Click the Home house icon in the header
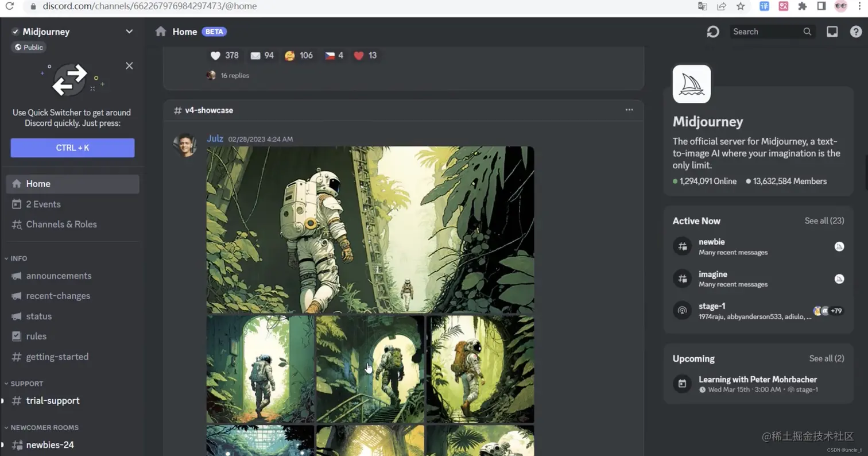This screenshot has height=456, width=868. [x=160, y=32]
